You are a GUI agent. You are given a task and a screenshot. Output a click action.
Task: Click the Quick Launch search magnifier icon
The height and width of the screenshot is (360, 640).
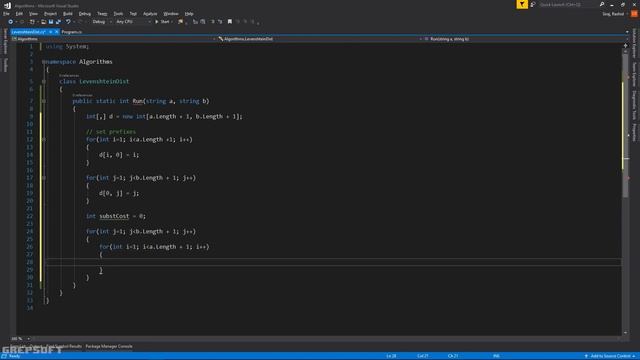(x=602, y=4)
